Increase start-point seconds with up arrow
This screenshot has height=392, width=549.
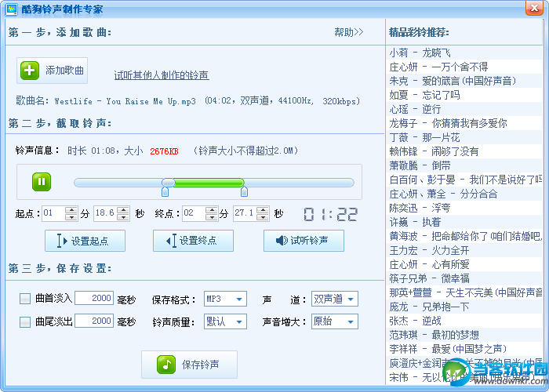tap(123, 209)
